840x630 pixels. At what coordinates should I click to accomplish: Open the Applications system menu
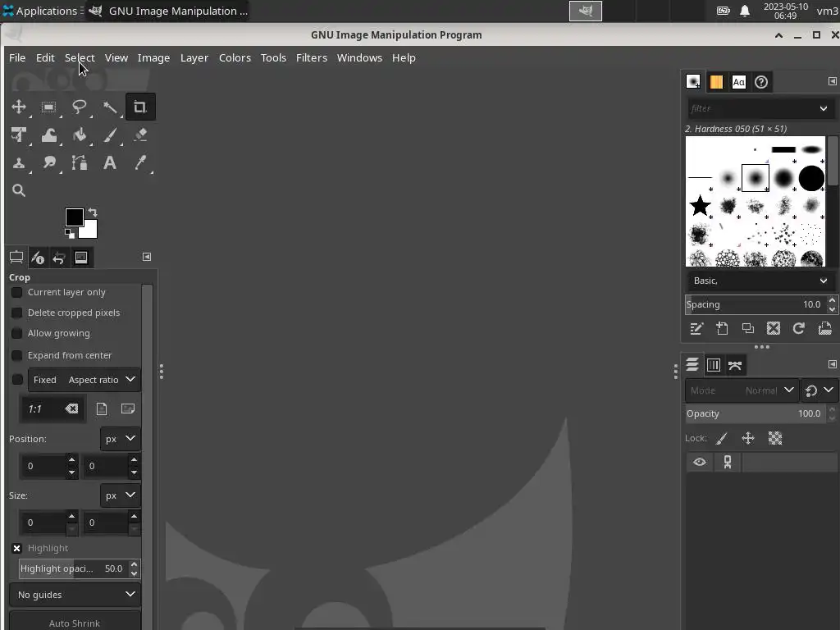point(40,11)
